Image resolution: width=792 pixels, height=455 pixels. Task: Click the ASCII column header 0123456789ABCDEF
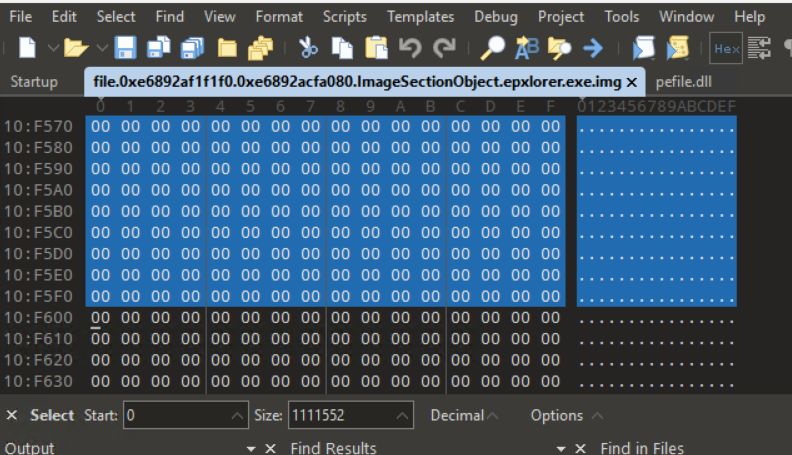(657, 107)
